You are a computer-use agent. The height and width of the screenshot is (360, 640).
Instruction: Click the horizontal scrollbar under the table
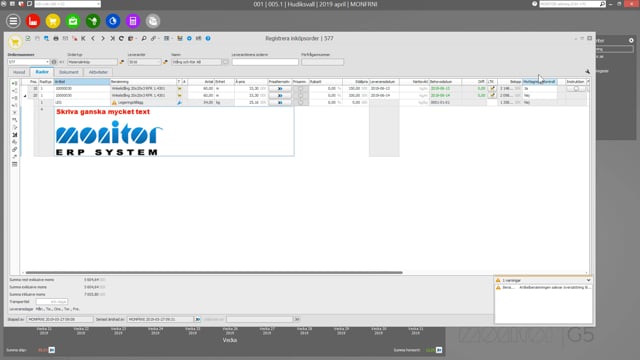pos(214,272)
